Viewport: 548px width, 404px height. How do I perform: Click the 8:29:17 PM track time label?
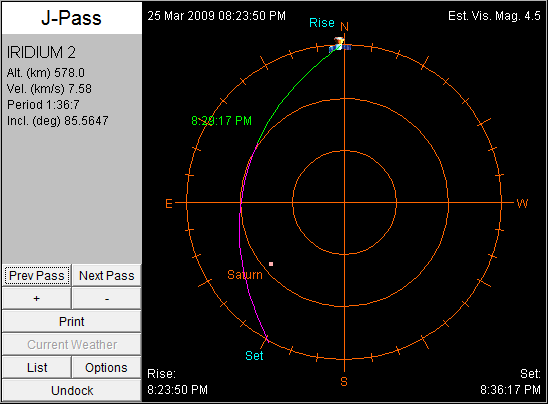pos(222,121)
